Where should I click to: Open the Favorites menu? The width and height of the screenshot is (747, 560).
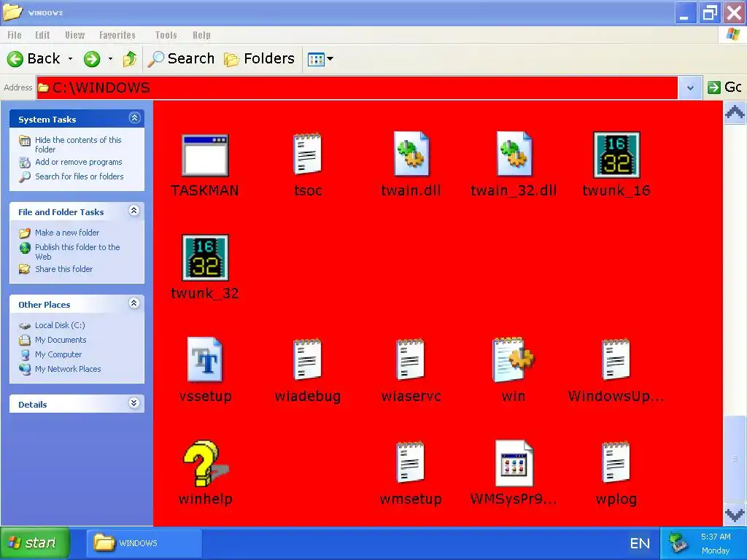click(117, 35)
